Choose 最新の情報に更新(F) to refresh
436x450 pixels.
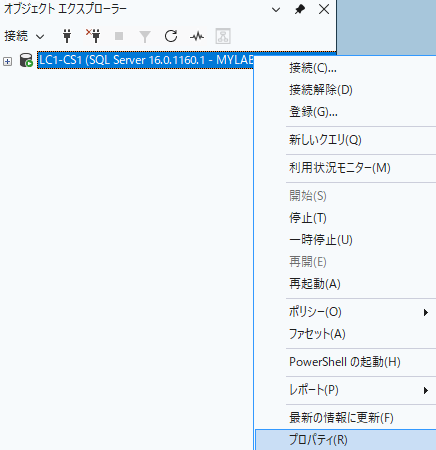click(x=345, y=418)
